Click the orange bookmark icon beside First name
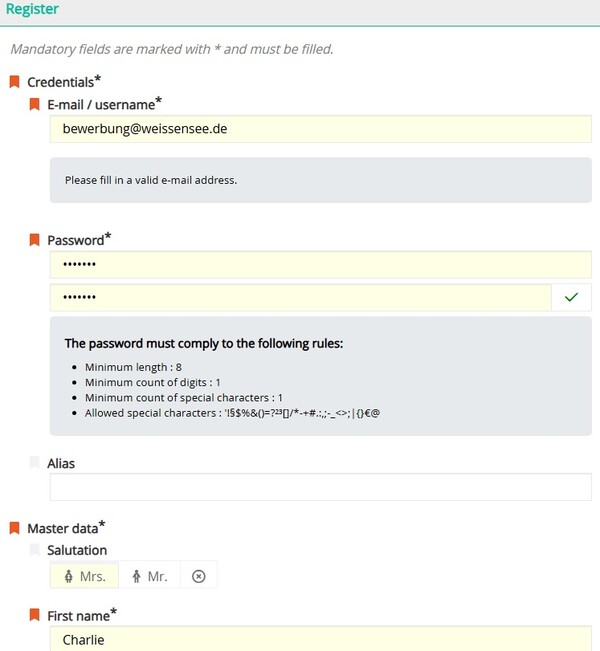Viewport: 600px width, 651px height. pyautogui.click(x=35, y=616)
